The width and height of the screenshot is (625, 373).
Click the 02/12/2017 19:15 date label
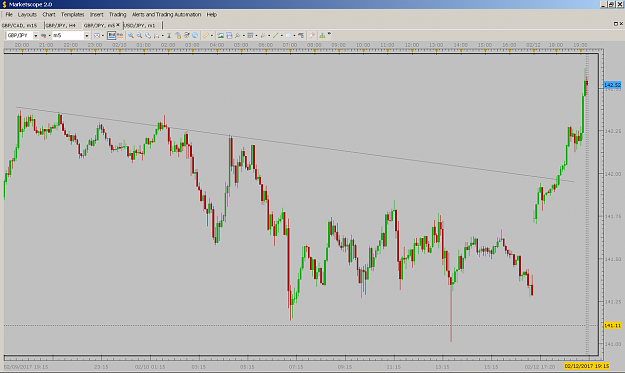click(587, 366)
